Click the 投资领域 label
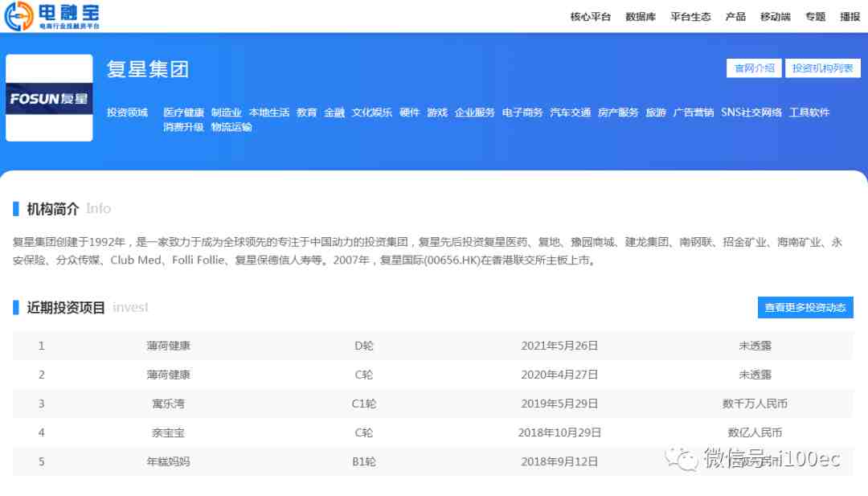Screen dimensions: 868x496 point(127,113)
